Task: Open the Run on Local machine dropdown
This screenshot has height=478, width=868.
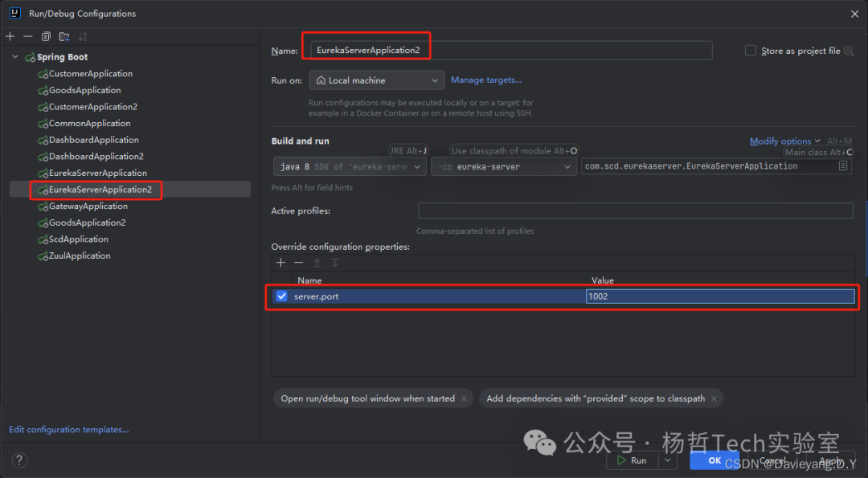Action: [x=377, y=80]
